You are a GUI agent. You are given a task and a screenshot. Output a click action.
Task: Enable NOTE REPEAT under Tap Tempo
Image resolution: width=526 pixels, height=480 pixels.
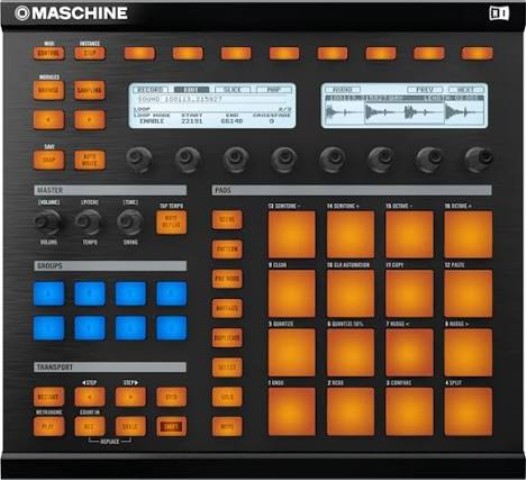[x=171, y=222]
